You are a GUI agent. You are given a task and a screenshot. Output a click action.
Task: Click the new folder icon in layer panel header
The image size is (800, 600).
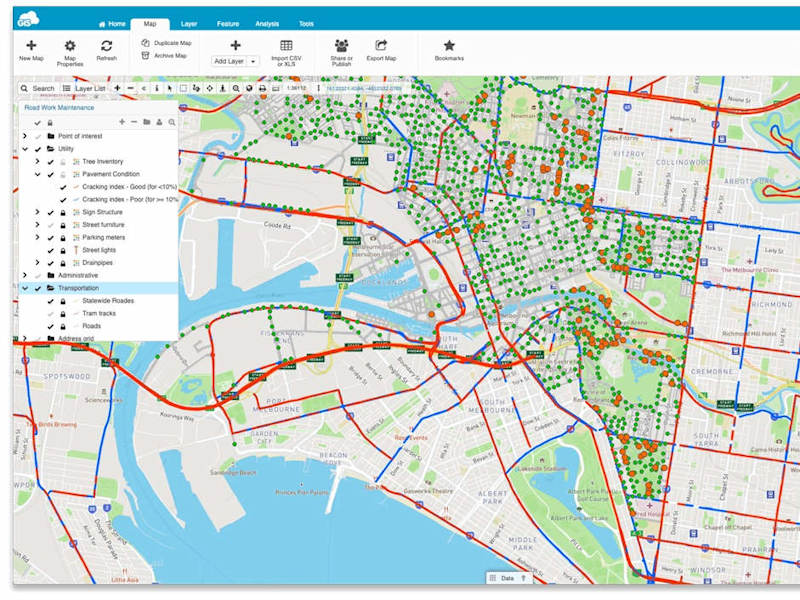pyautogui.click(x=147, y=122)
